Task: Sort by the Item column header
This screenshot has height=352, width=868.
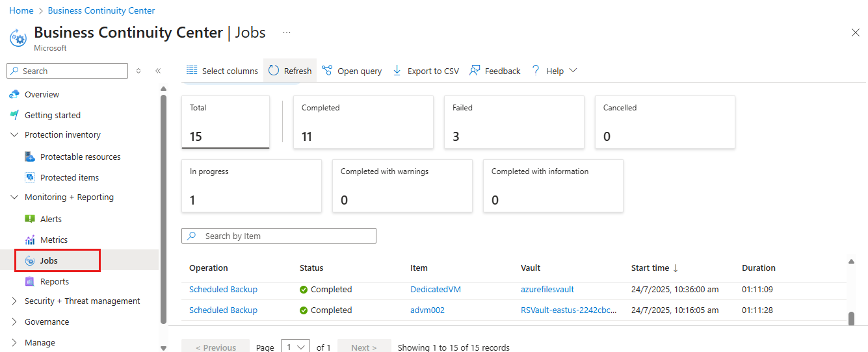Action: [419, 268]
